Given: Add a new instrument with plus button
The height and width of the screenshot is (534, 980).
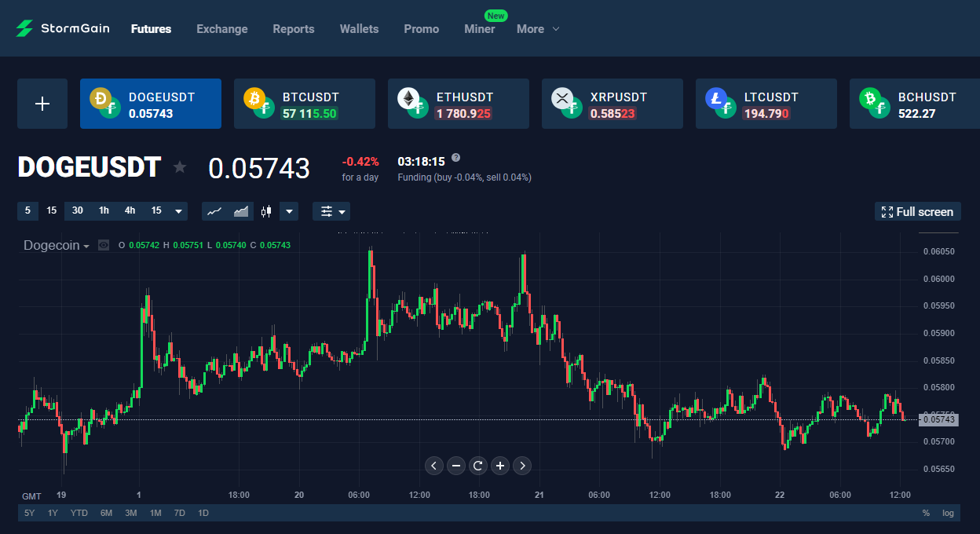Looking at the screenshot, I should pos(42,104).
